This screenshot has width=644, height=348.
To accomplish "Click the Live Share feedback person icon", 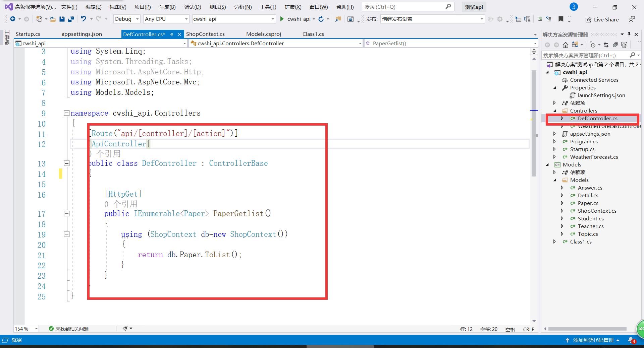I will 633,19.
